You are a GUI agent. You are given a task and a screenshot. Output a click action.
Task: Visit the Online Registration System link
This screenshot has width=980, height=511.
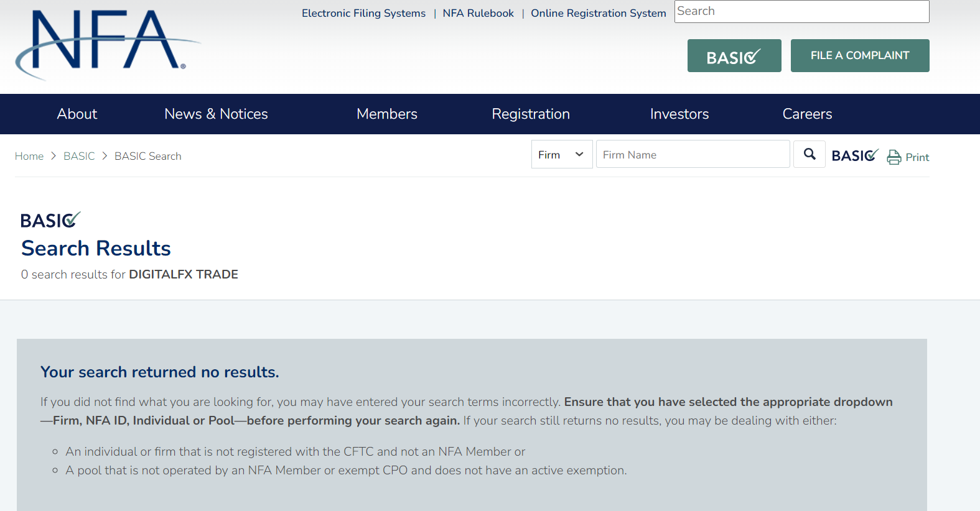tap(598, 13)
